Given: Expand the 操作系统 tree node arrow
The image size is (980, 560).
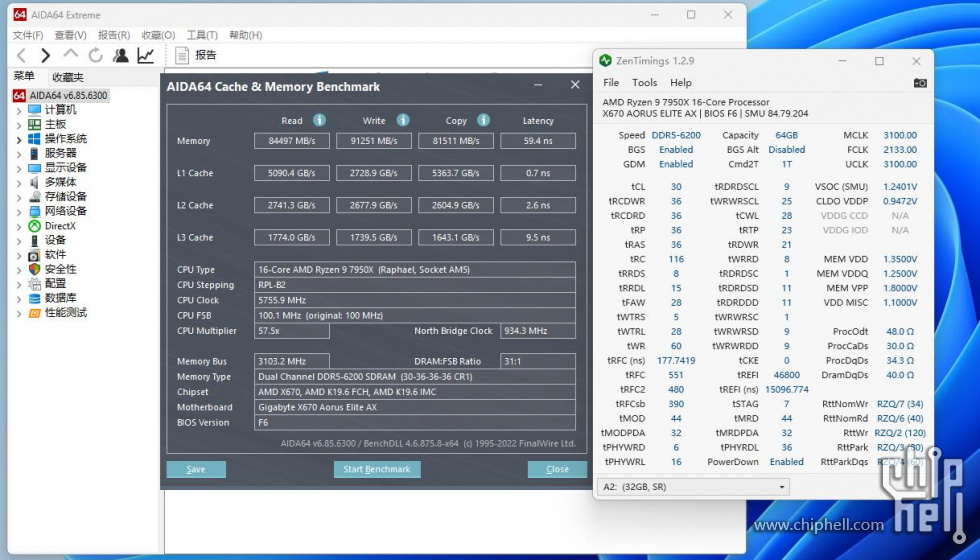Looking at the screenshot, I should pyautogui.click(x=19, y=139).
